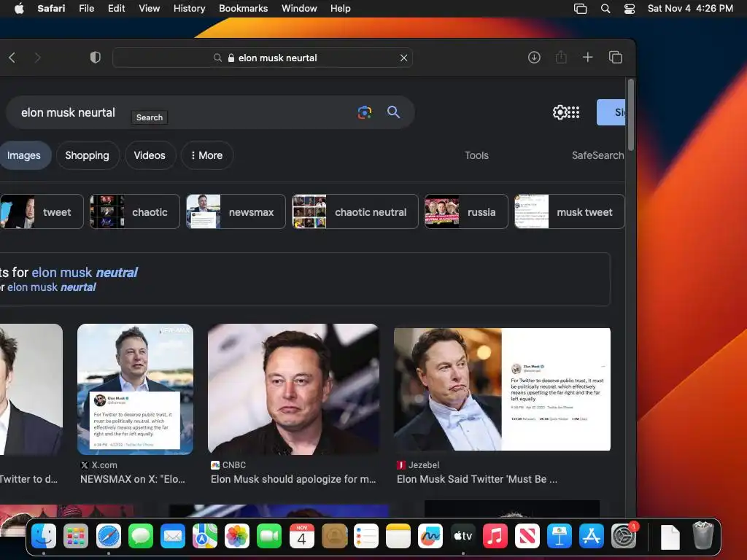Search instead for elon musk neurtal

click(x=52, y=287)
